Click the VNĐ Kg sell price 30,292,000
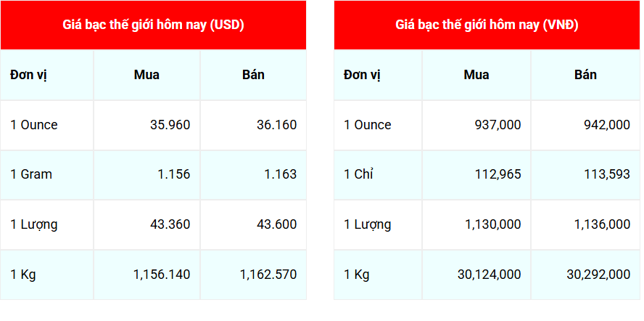 point(598,275)
